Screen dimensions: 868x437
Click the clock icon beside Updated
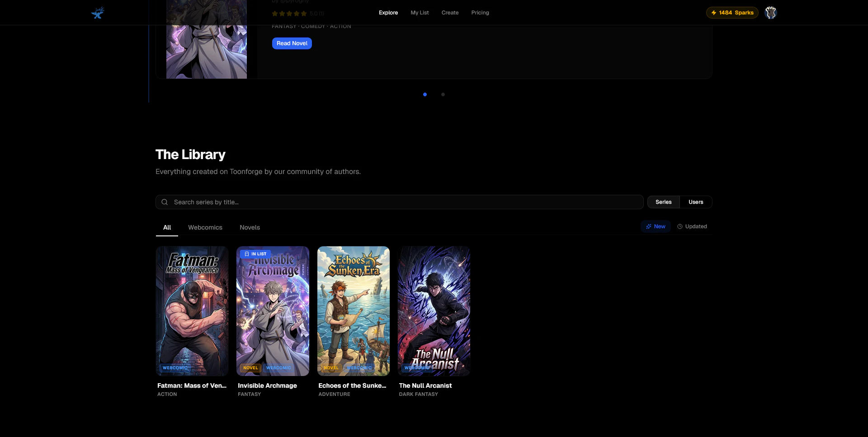point(680,226)
